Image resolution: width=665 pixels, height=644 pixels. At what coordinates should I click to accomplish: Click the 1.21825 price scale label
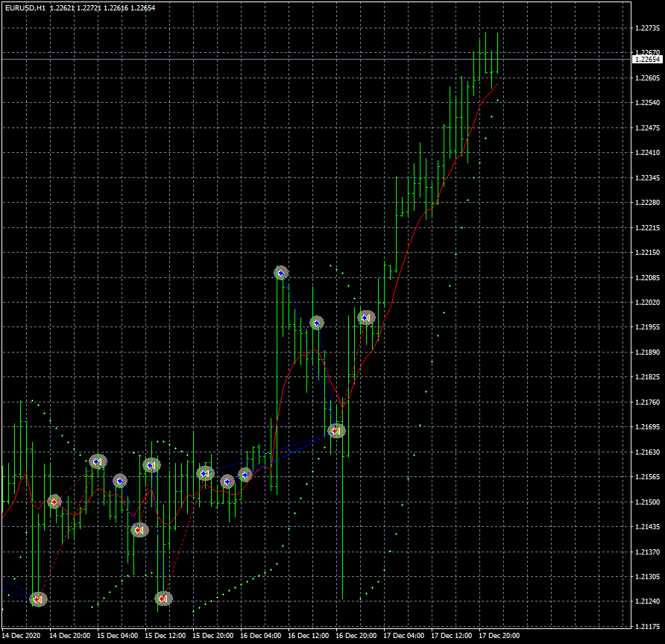tap(648, 377)
